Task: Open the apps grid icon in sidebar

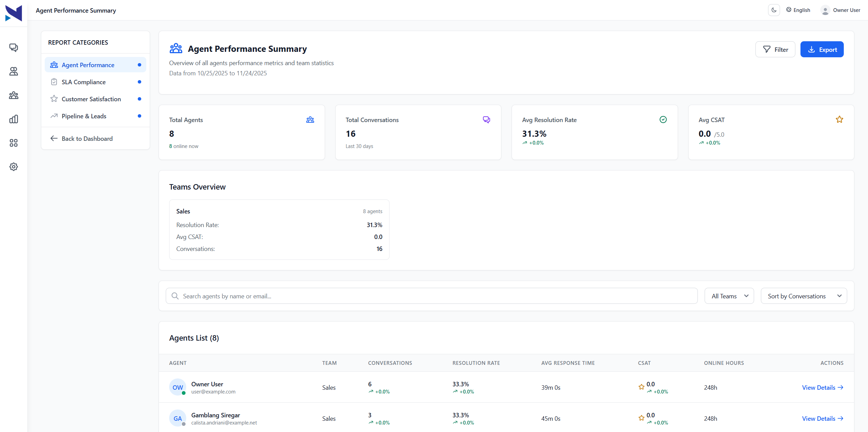Action: point(14,143)
